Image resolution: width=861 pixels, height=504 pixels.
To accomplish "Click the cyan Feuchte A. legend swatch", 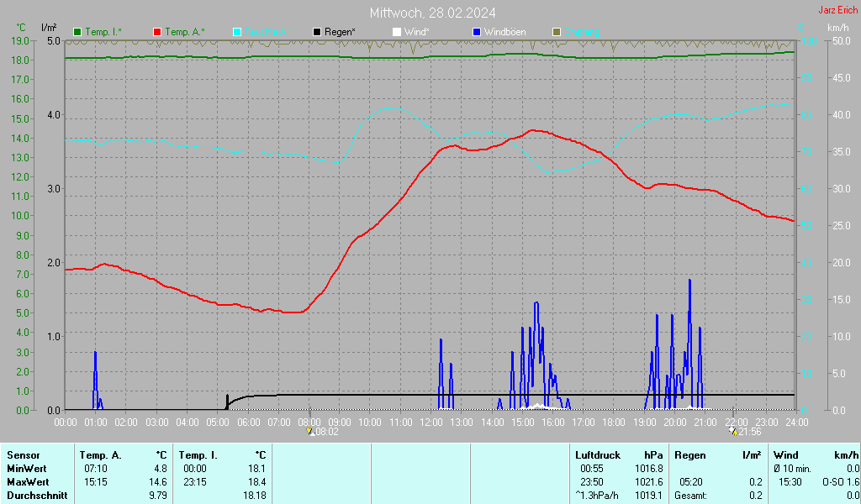I will [x=236, y=33].
